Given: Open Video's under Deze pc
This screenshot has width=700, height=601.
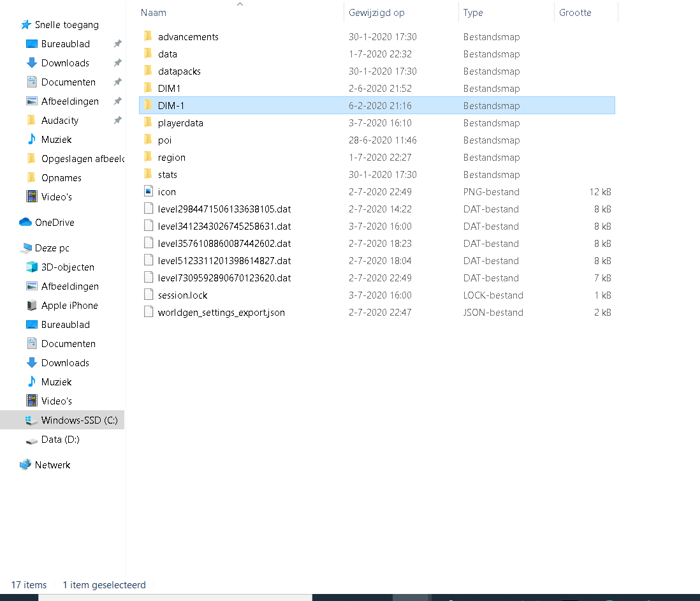Looking at the screenshot, I should (x=56, y=401).
